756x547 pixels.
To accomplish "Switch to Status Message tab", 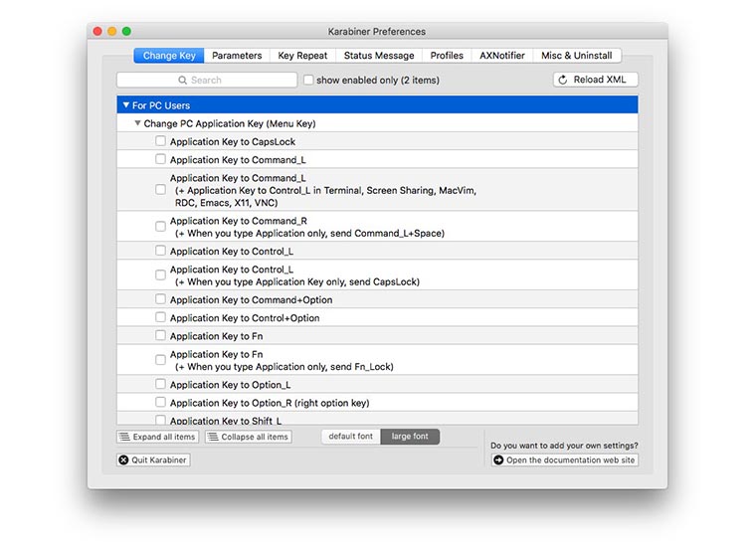I will click(x=379, y=56).
